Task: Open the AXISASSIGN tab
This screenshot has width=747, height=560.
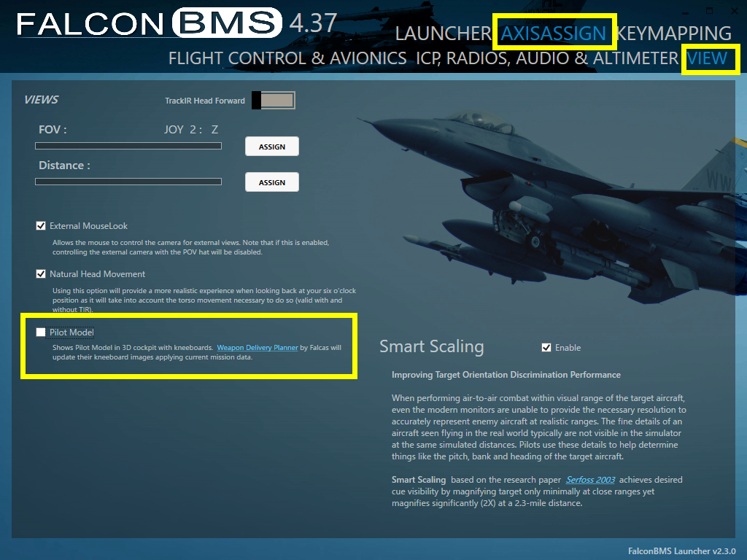Action: 554,34
